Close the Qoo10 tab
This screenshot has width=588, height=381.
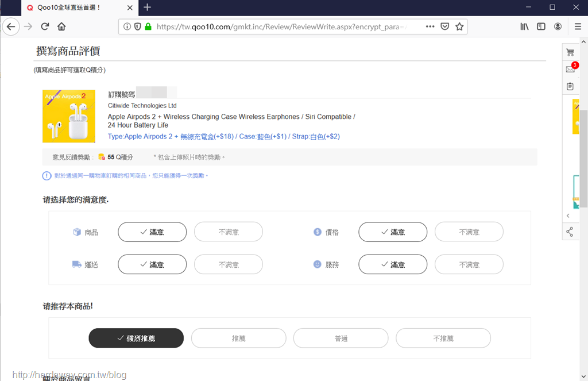coord(130,8)
